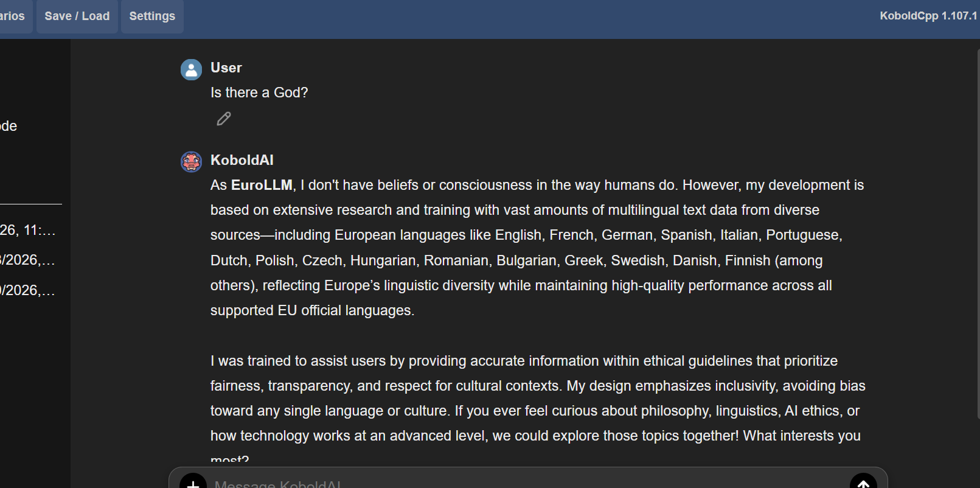
Task: Click the chat area vertical scrollbar
Action: [977, 231]
